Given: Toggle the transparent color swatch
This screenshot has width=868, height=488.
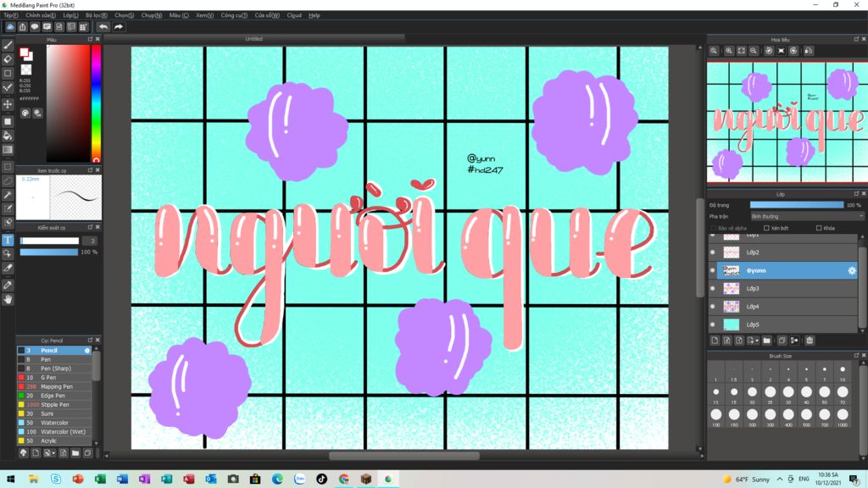Looking at the screenshot, I should click(26, 69).
